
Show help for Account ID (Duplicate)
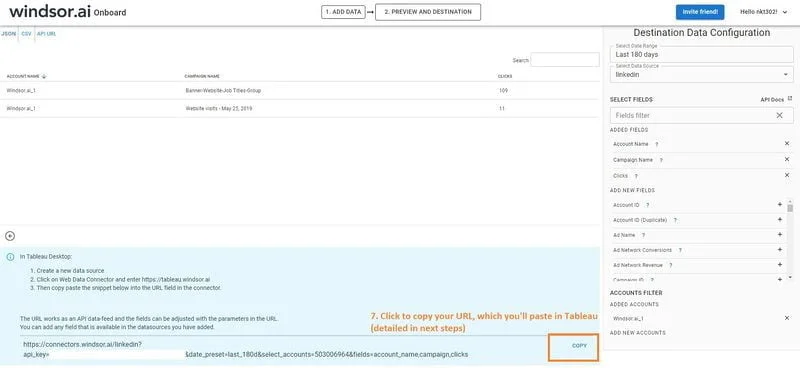675,220
